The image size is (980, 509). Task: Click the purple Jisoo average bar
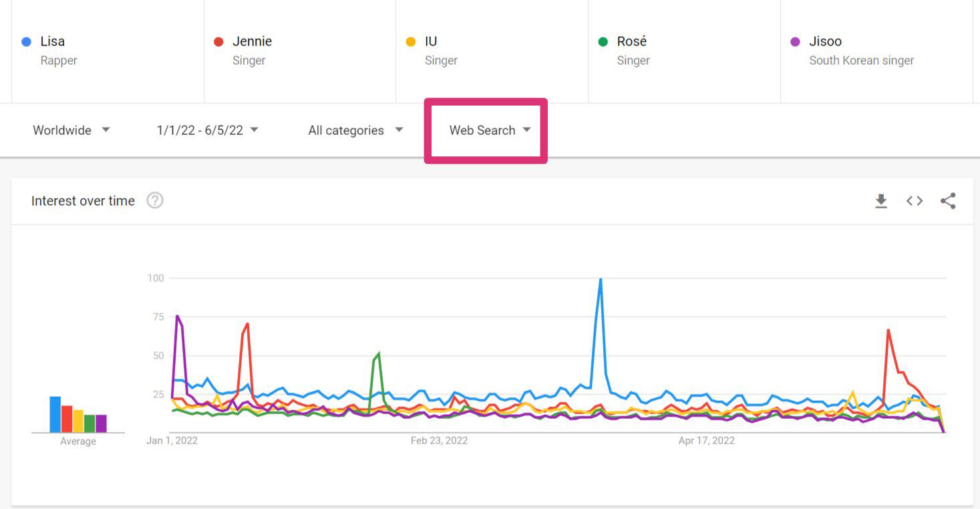click(102, 423)
